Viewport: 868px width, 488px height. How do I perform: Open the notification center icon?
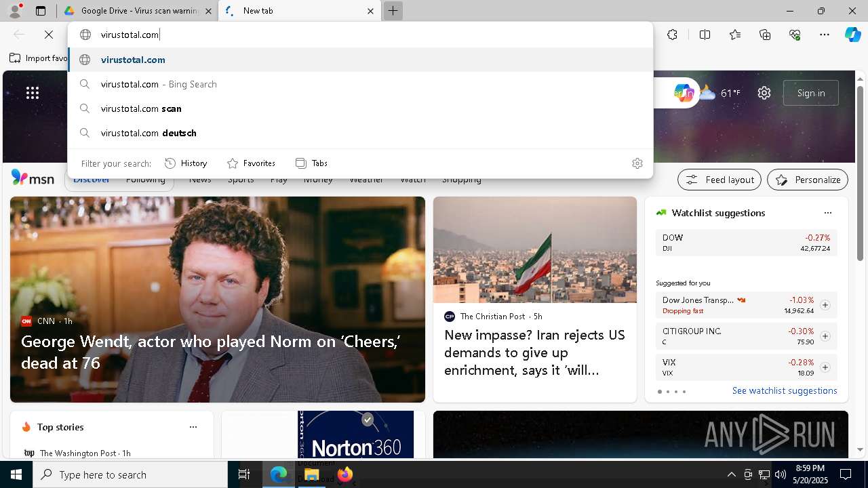[846, 474]
